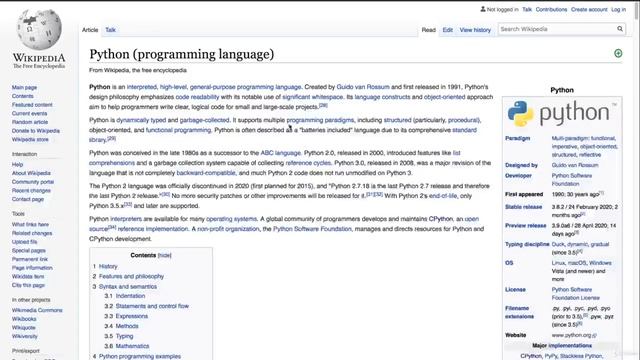Open the Create account link
This screenshot has height=360, width=640.
pyautogui.click(x=589, y=9)
